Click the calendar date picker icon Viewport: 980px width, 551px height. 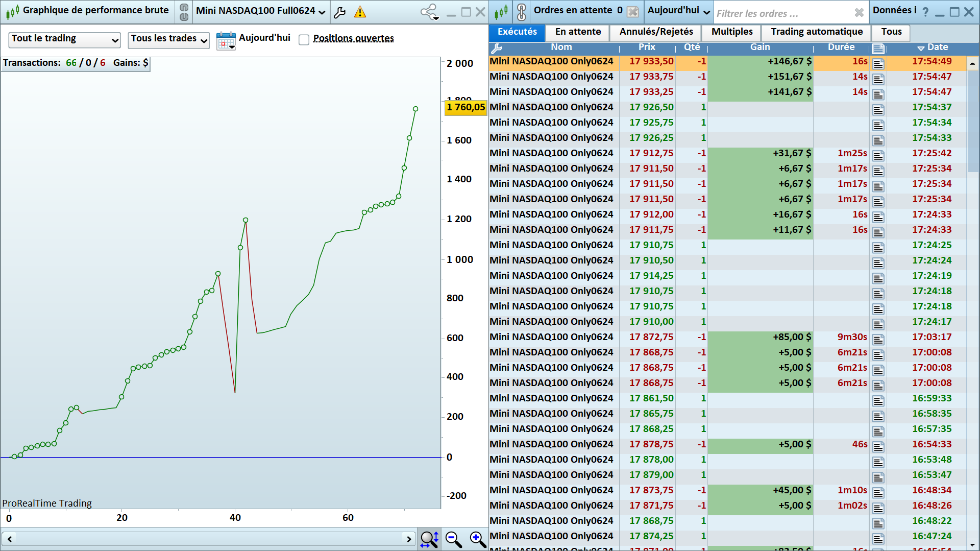[226, 40]
